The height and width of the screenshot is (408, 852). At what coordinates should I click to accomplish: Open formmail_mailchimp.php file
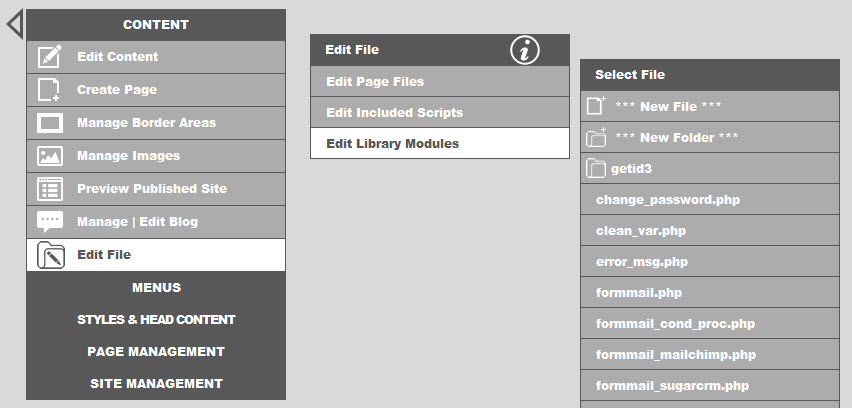[x=710, y=354]
